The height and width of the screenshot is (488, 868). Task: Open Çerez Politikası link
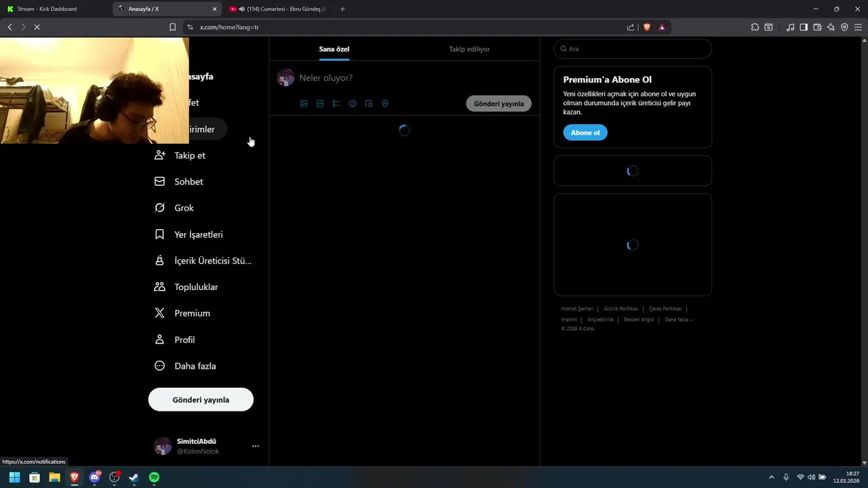[665, 309]
